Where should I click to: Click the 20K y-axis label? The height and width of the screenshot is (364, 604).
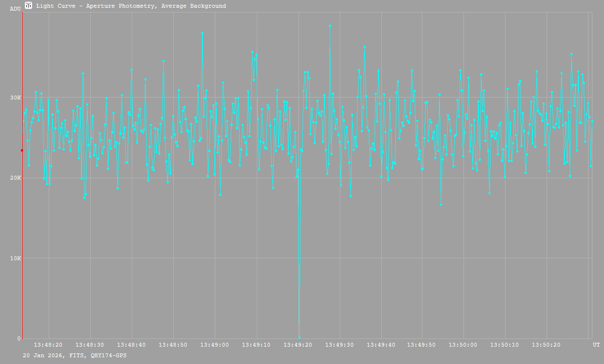point(16,178)
